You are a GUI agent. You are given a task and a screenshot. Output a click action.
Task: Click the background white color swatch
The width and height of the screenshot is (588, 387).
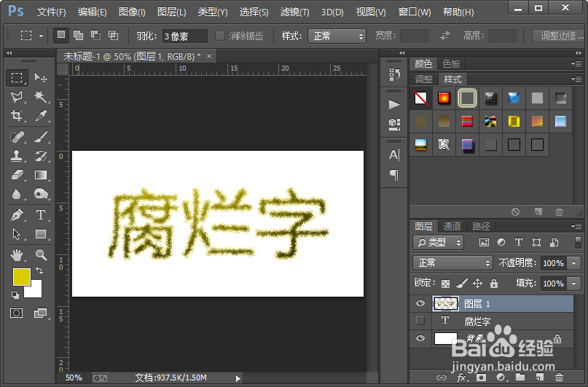pyautogui.click(x=36, y=292)
